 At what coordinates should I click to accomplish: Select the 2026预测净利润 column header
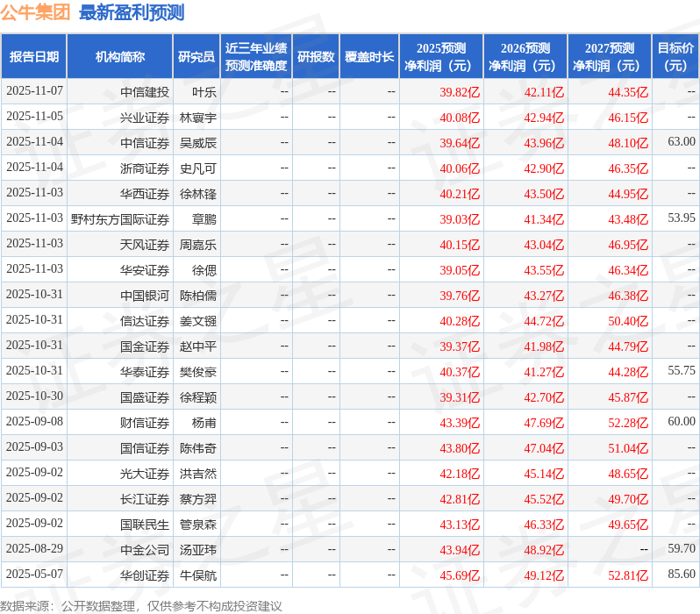click(x=525, y=56)
